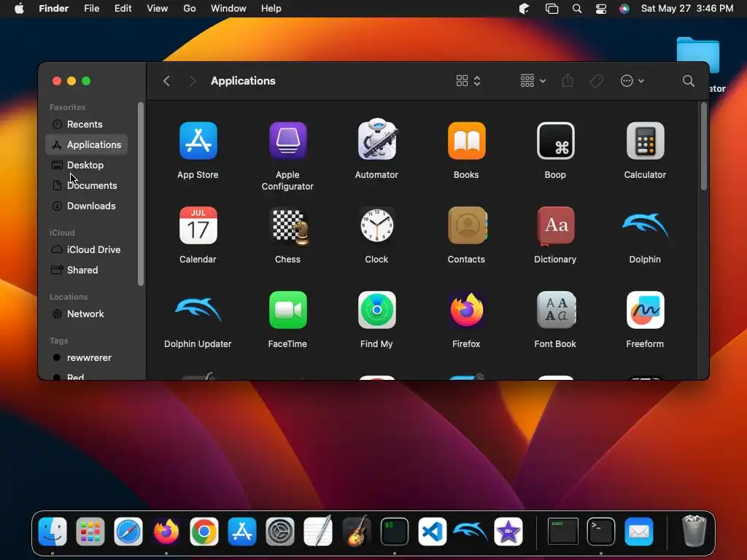Select the Books app icon
This screenshot has width=747, height=560.
(466, 141)
